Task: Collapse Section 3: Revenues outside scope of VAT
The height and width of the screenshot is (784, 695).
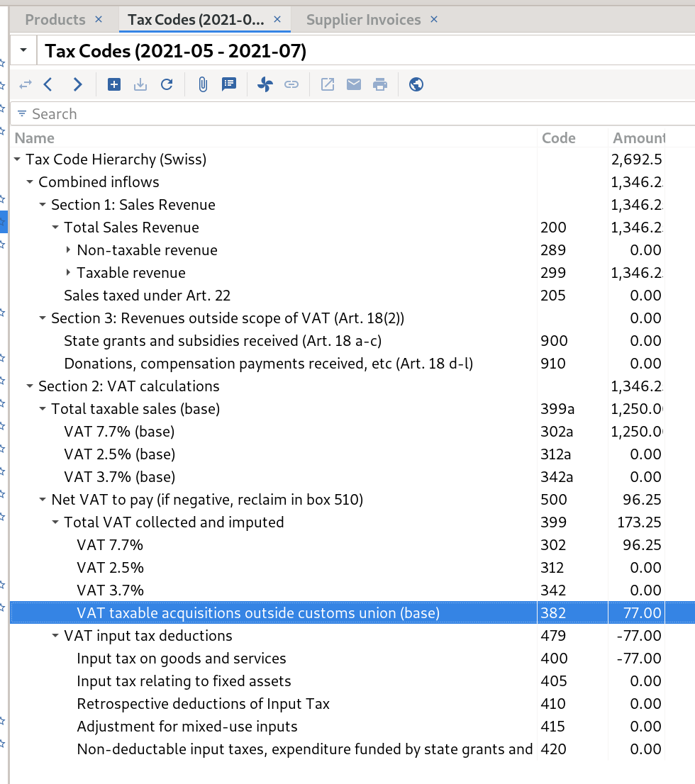Action: [x=43, y=318]
